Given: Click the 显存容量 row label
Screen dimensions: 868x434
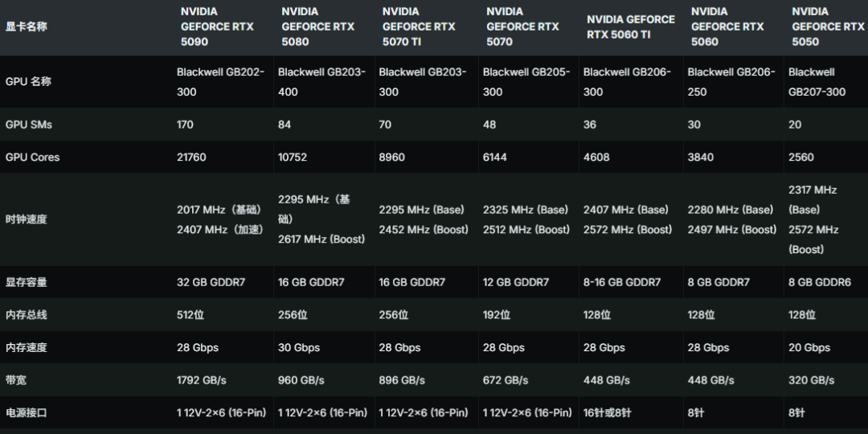Looking at the screenshot, I should 27,283.
